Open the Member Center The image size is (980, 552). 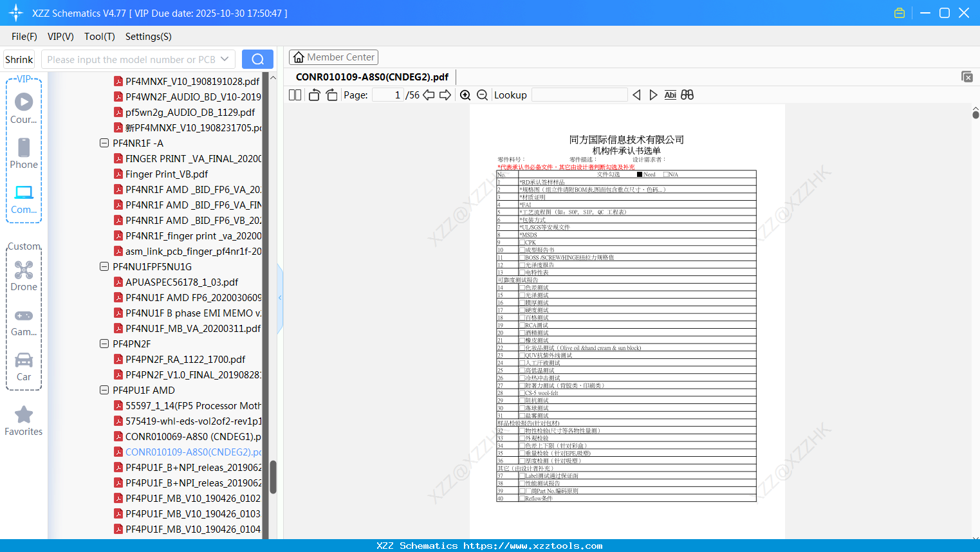(x=333, y=57)
